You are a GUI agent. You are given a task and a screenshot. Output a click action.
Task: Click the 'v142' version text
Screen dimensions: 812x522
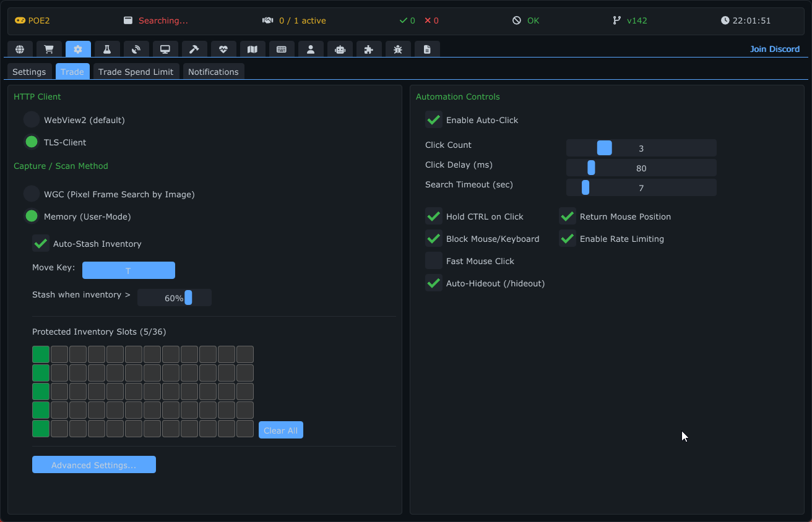pos(637,20)
